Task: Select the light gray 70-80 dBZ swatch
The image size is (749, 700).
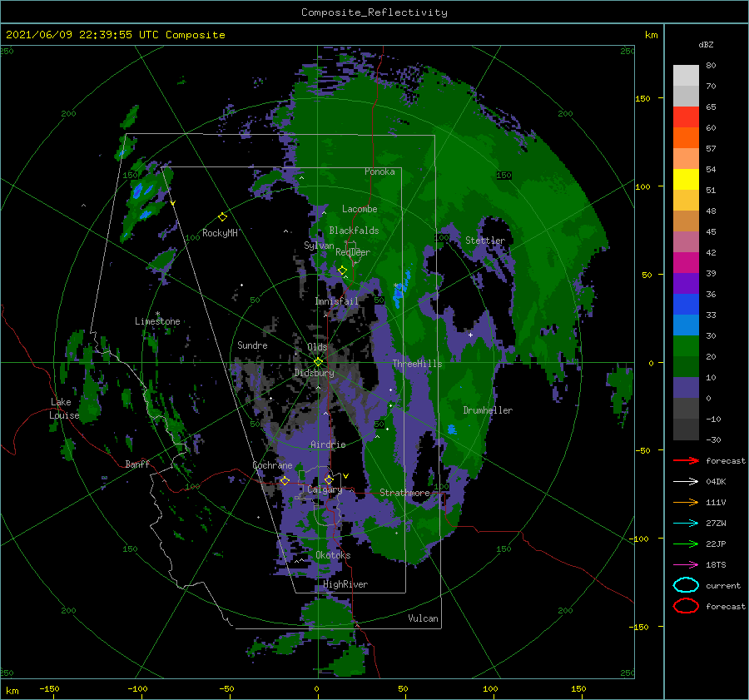Action: [x=686, y=76]
